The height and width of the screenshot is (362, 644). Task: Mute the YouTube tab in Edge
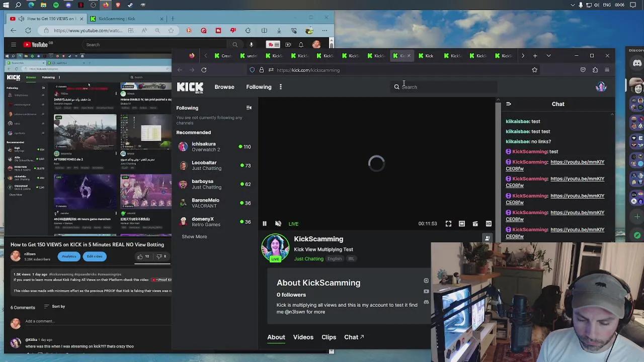(21, 19)
